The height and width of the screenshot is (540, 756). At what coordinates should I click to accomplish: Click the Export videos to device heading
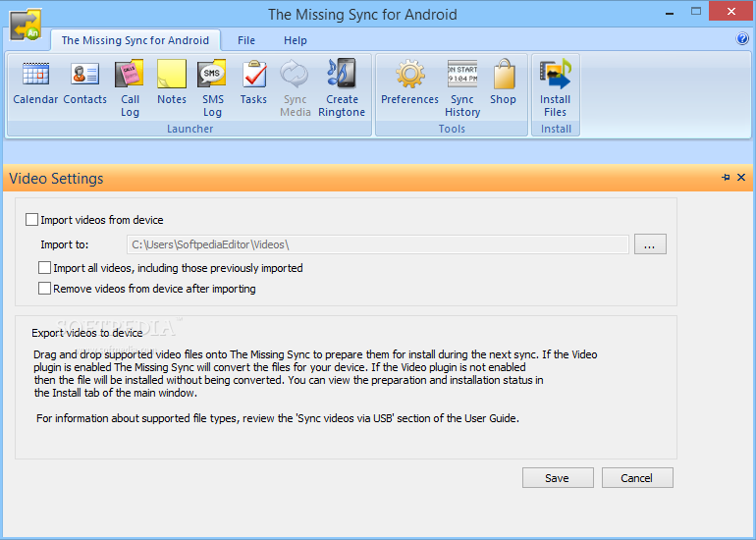pos(87,333)
